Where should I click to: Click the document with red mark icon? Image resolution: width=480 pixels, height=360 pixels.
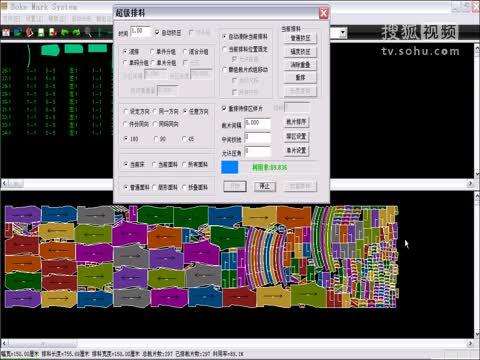click(53, 32)
